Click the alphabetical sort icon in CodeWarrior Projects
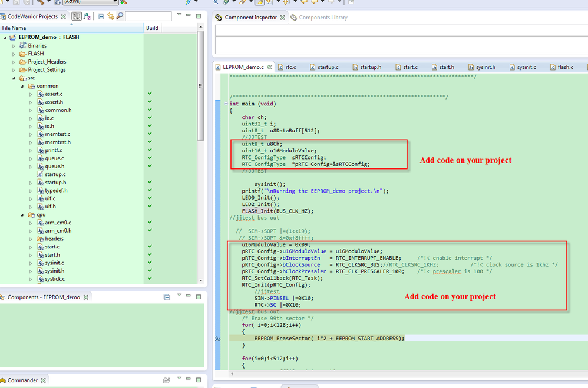Image resolution: width=588 pixels, height=388 pixels. (87, 16)
